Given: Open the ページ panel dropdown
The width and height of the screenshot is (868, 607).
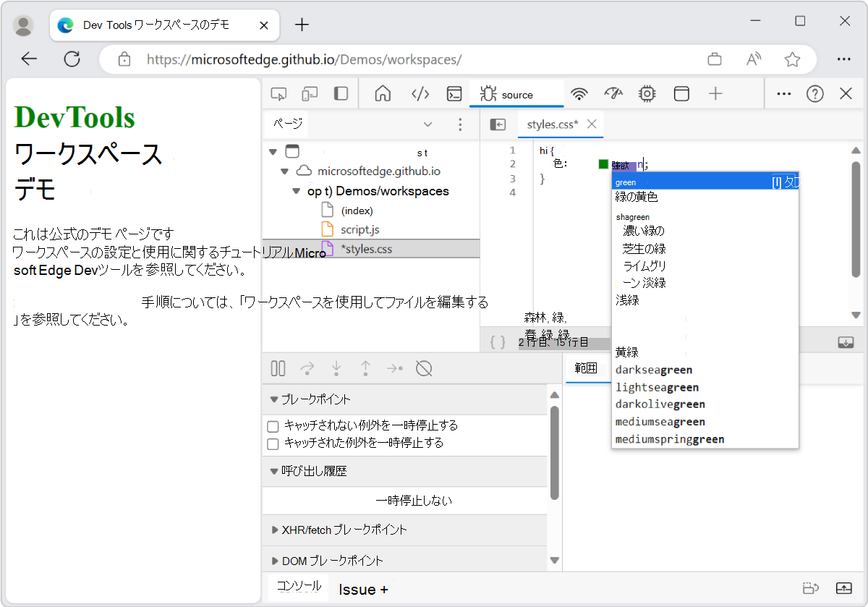Looking at the screenshot, I should (427, 124).
